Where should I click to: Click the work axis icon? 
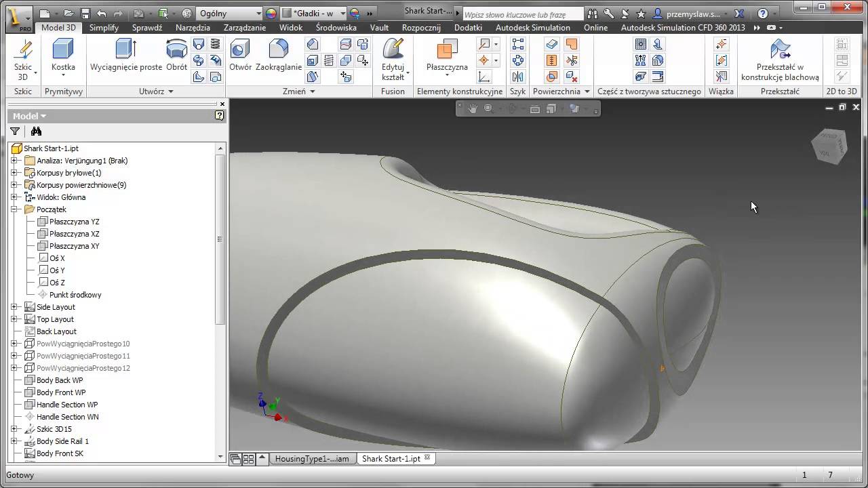click(x=484, y=44)
